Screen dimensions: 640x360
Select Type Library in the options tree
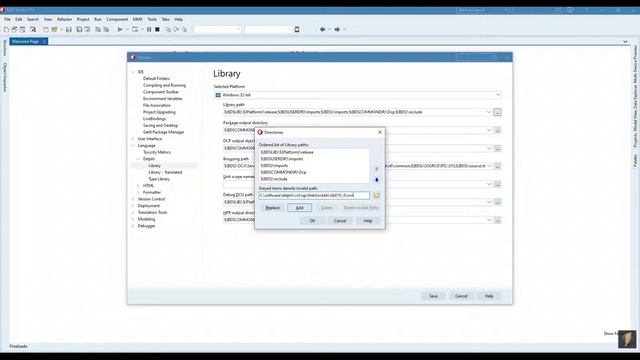point(159,179)
